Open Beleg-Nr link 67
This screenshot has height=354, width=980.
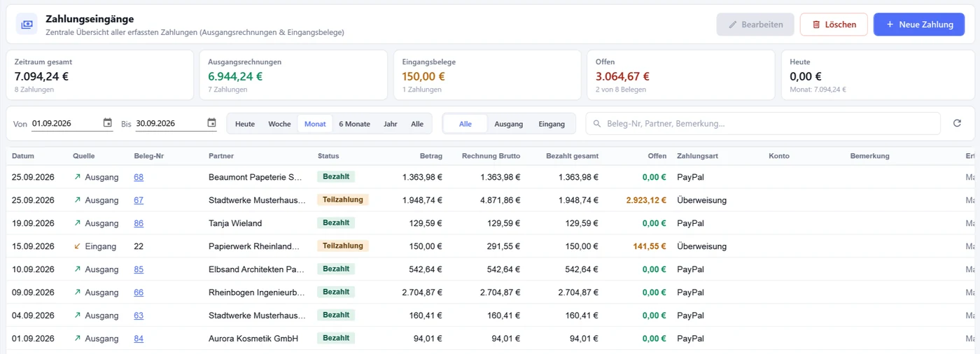click(139, 200)
